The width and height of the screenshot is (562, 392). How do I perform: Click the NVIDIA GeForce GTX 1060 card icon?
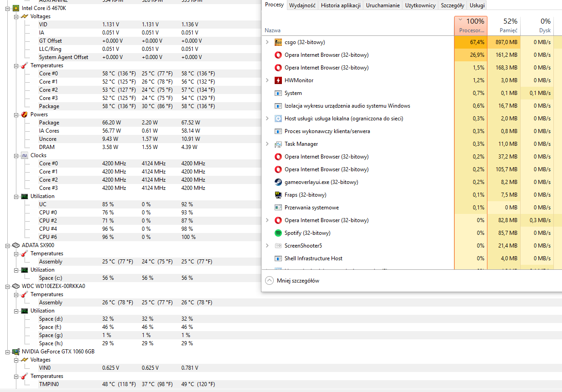[x=15, y=352]
